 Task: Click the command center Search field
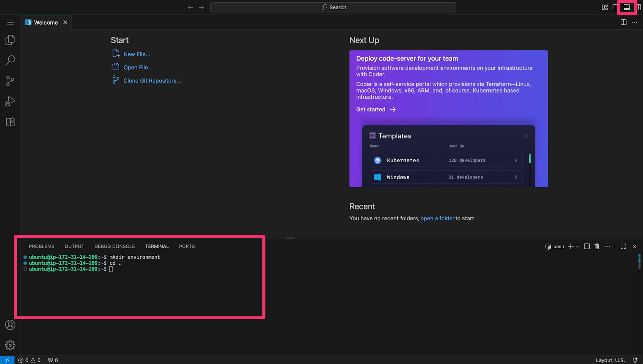333,7
